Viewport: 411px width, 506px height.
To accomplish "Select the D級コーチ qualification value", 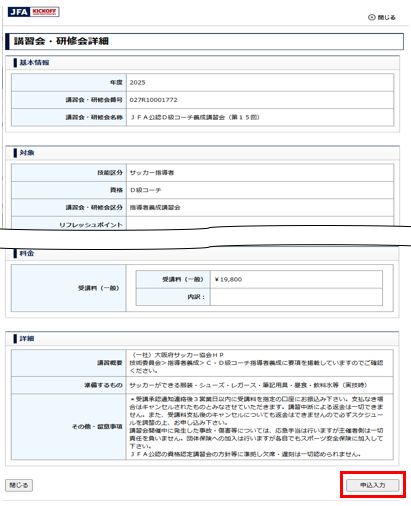I will tap(145, 190).
